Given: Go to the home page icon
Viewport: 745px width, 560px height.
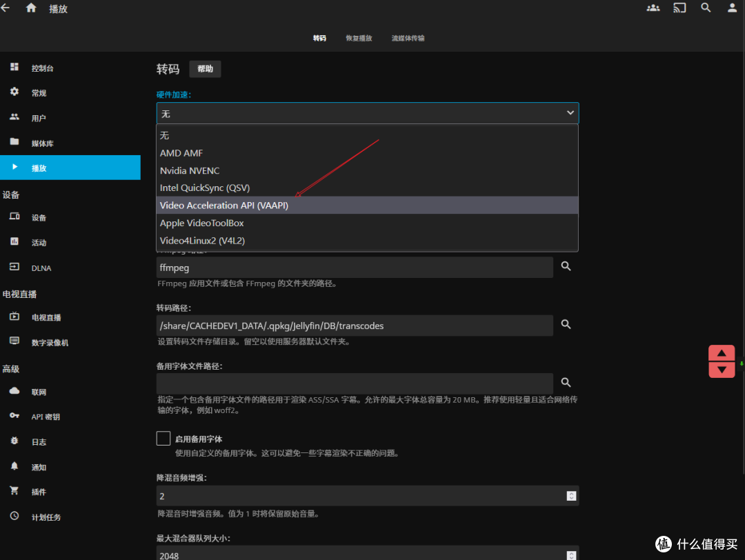Looking at the screenshot, I should coord(31,8).
